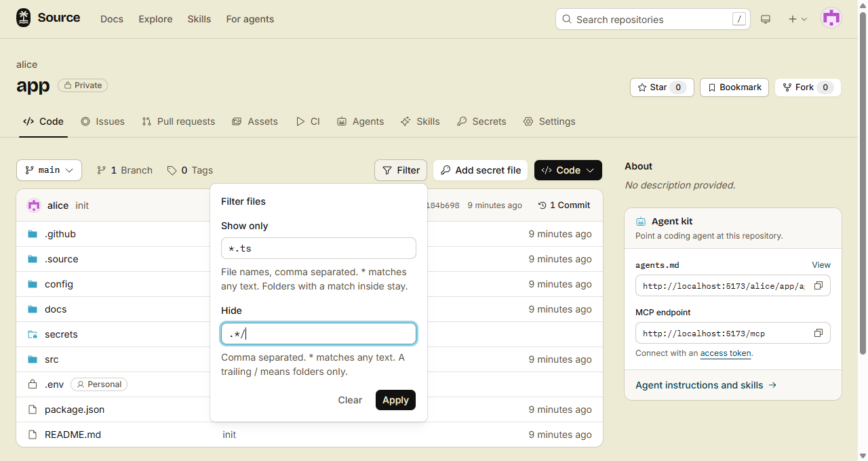
Task: Click the MCP endpoint URL field
Action: point(733,334)
